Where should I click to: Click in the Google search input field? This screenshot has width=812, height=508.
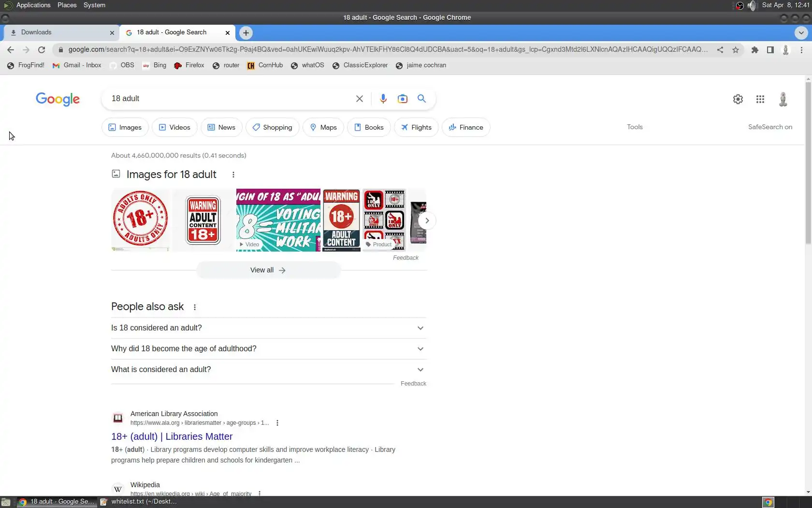point(231,99)
